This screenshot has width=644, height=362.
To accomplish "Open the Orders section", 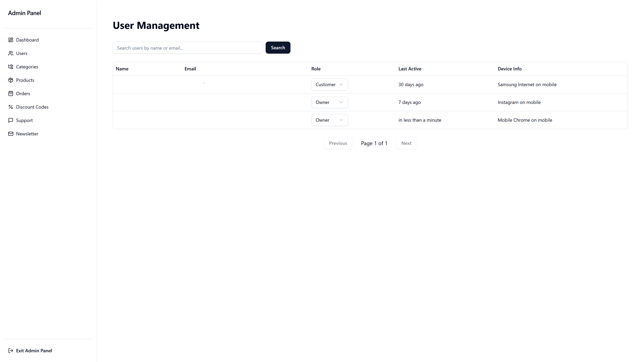I will point(48,94).
